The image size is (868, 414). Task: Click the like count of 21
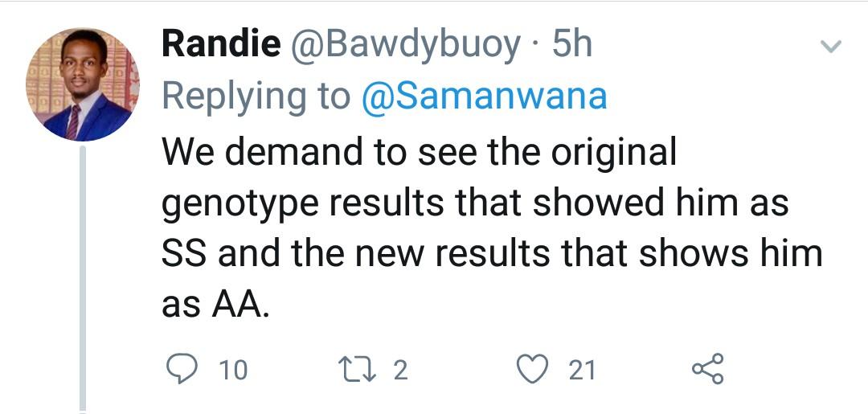click(582, 370)
